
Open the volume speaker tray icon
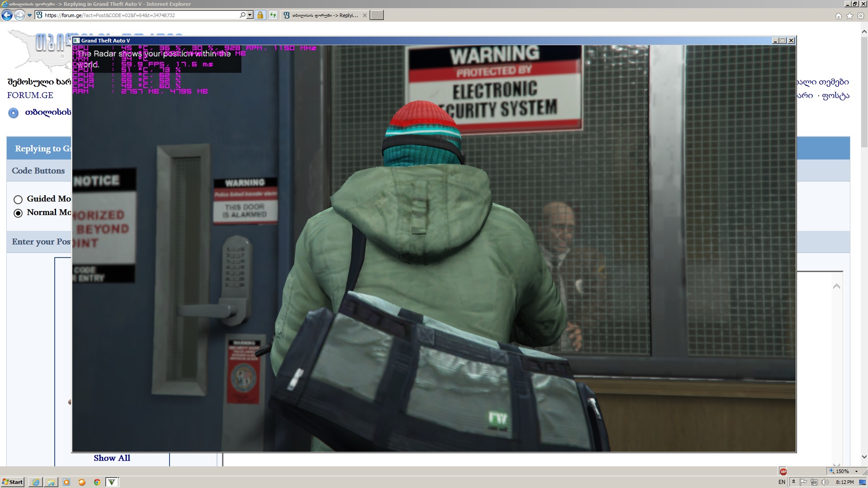(x=825, y=482)
